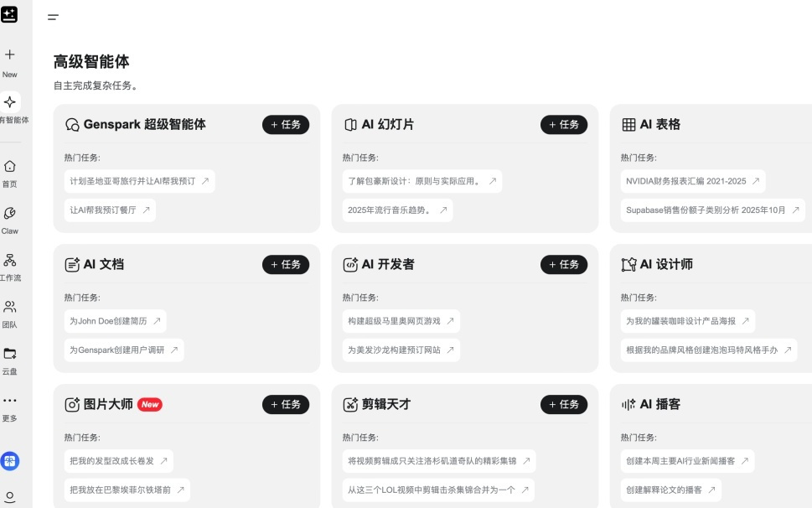Image resolution: width=812 pixels, height=508 pixels.
Task: Add a task for 图片大师
Action: click(286, 404)
